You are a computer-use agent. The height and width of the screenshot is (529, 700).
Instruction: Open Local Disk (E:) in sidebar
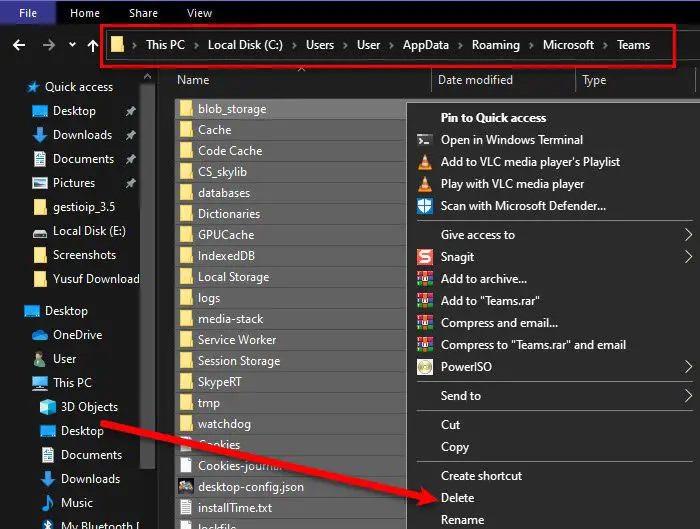click(x=89, y=231)
